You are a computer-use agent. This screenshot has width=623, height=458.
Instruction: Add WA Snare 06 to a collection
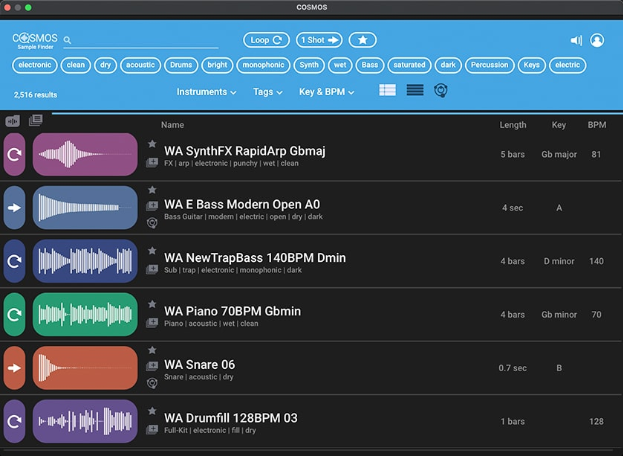pos(152,366)
